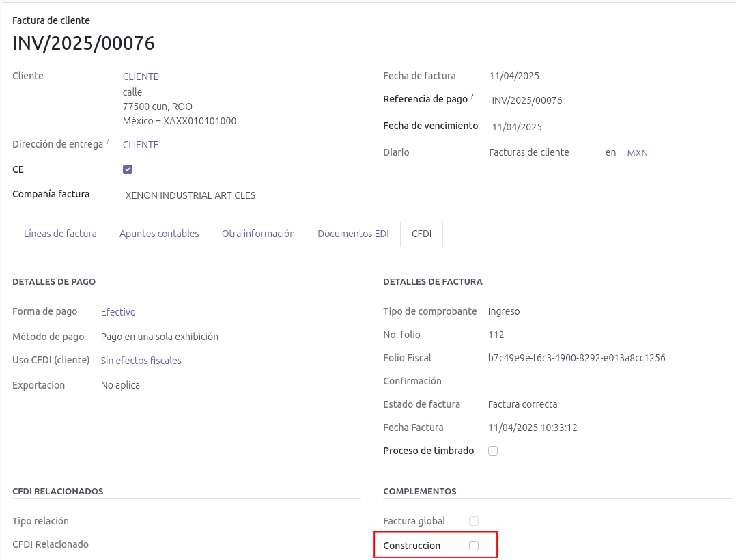Viewport: 736px width, 560px height.
Task: Click the Sin efectos fiscales link
Action: (141, 361)
